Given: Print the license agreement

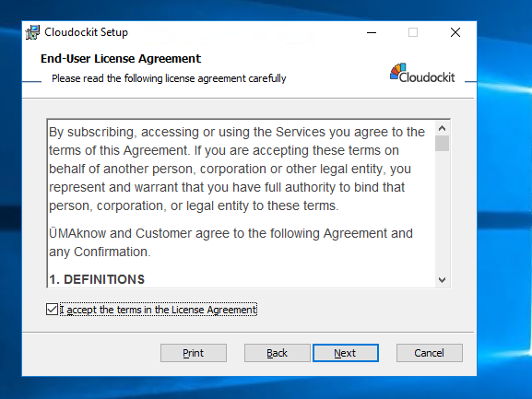Looking at the screenshot, I should point(194,353).
